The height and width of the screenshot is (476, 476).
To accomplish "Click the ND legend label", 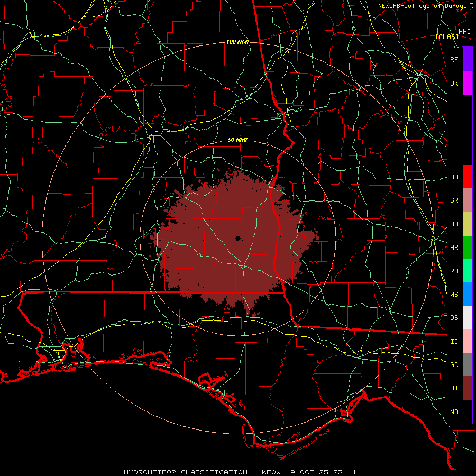I will (x=454, y=412).
